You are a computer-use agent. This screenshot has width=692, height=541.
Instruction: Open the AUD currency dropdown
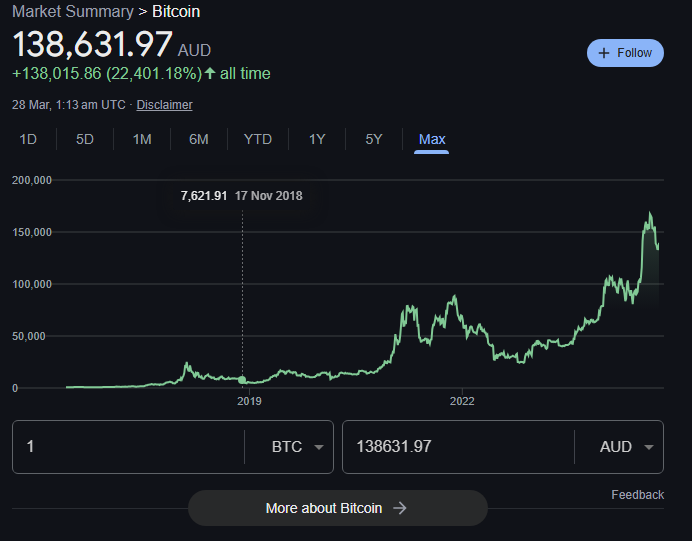(x=626, y=447)
